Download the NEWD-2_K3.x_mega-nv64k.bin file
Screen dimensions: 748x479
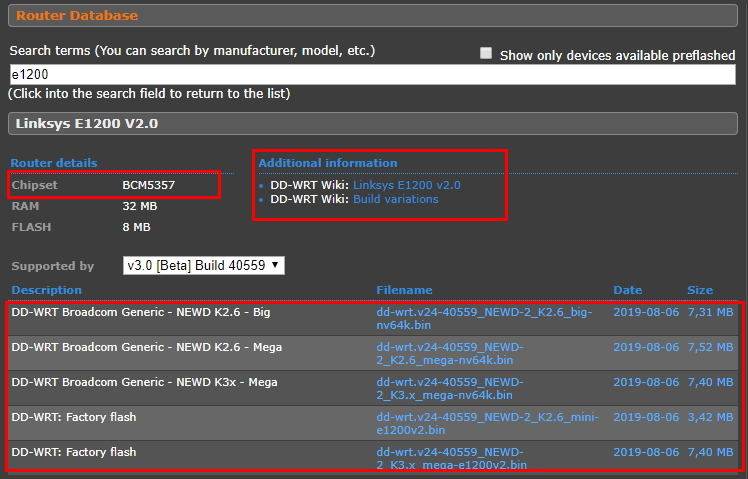click(449, 388)
